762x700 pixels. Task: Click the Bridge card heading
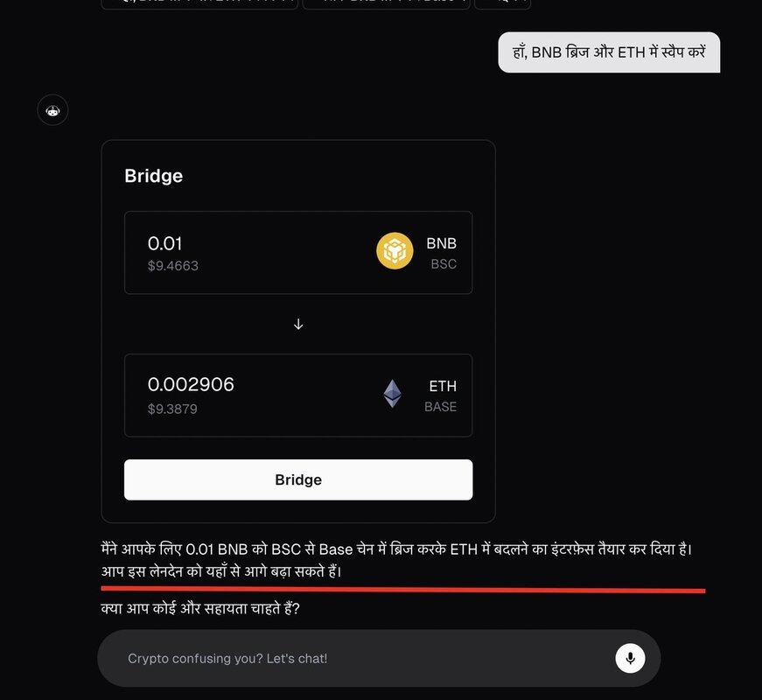153,176
